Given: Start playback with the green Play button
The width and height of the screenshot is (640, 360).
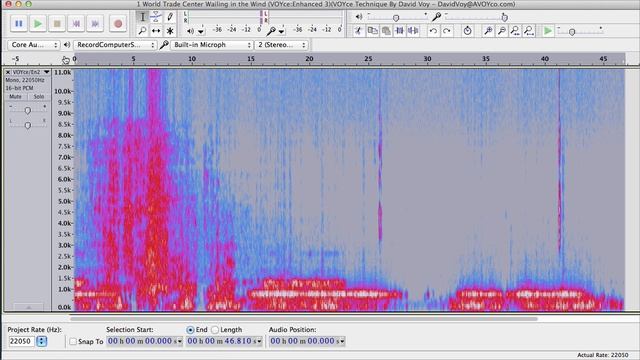Looking at the screenshot, I should coord(38,24).
